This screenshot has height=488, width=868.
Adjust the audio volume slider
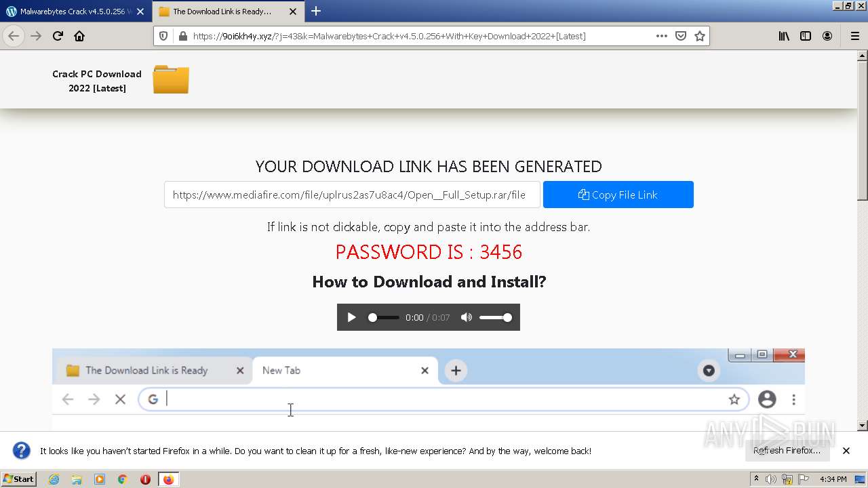pos(496,317)
